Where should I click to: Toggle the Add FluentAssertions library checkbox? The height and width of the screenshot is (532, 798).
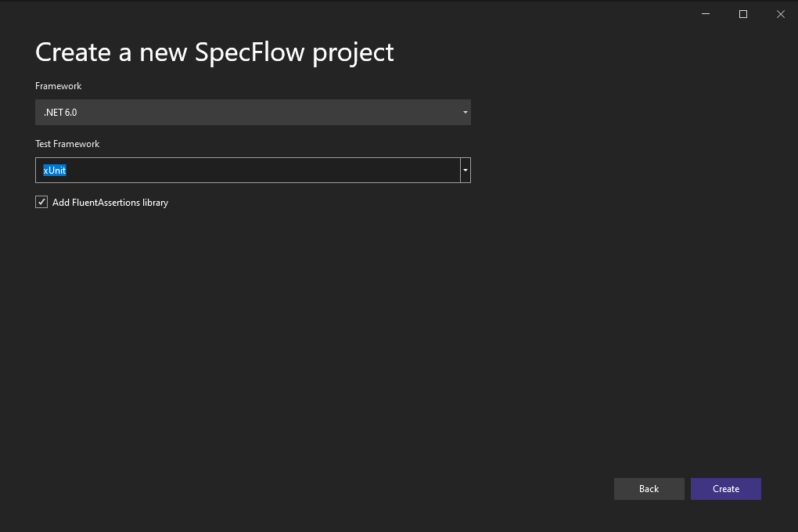point(41,202)
